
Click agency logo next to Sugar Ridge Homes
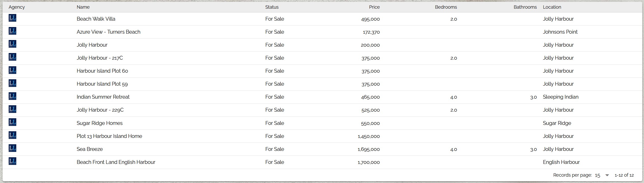pos(12,122)
